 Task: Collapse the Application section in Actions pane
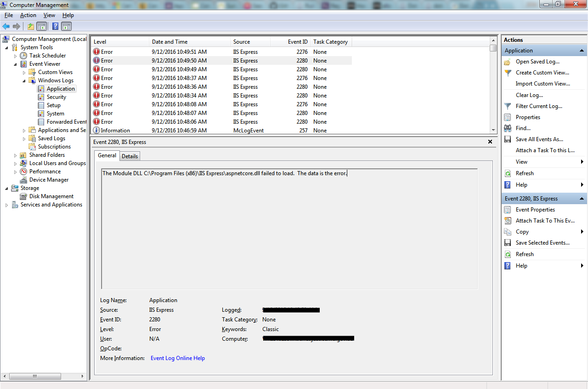[x=582, y=51]
